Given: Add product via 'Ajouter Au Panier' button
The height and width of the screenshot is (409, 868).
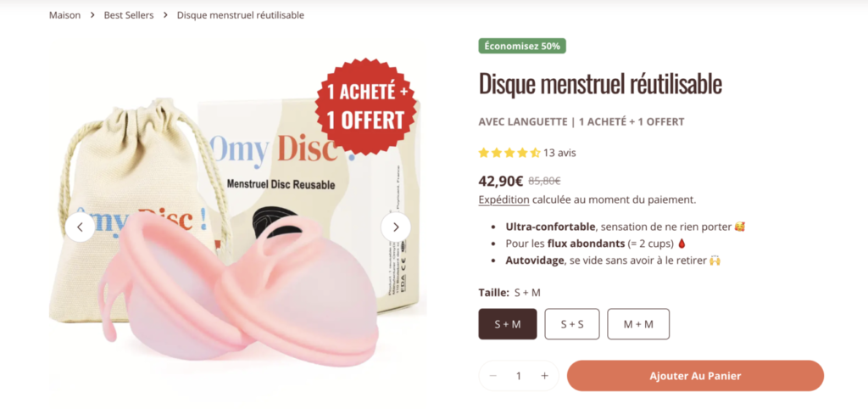Looking at the screenshot, I should [x=695, y=376].
